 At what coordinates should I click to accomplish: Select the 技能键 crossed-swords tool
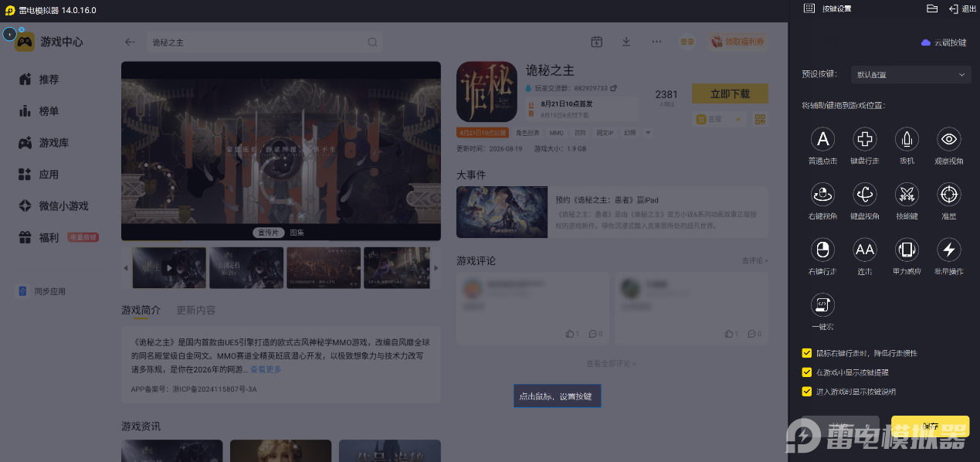[907, 195]
